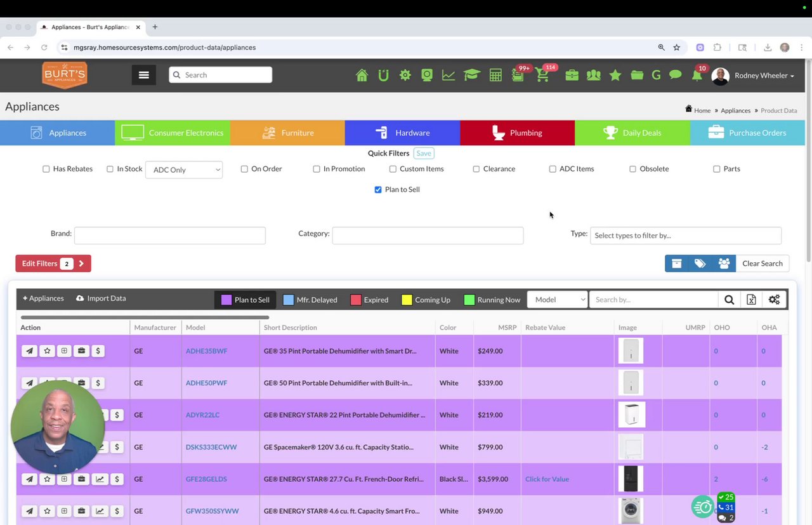
Task: Click the star icon in the ADHE35BWF row
Action: click(x=47, y=351)
